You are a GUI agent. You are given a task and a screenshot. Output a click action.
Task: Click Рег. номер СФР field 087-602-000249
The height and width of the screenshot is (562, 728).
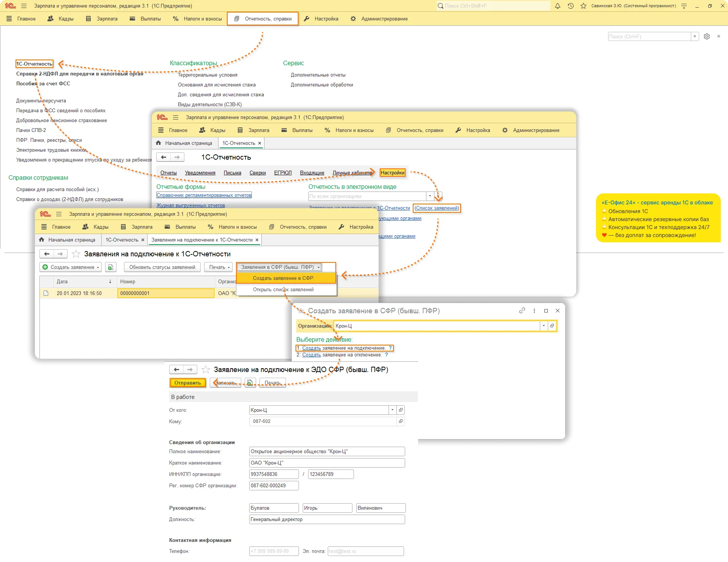click(274, 486)
